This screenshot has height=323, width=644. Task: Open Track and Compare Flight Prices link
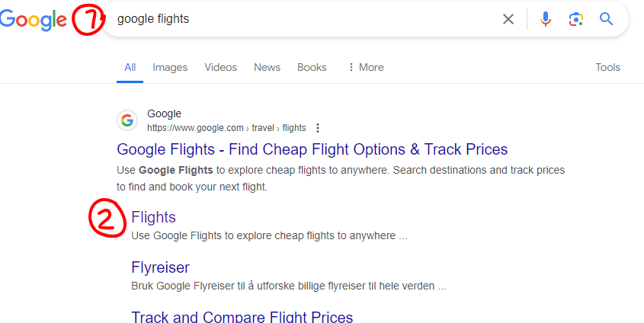tap(242, 316)
